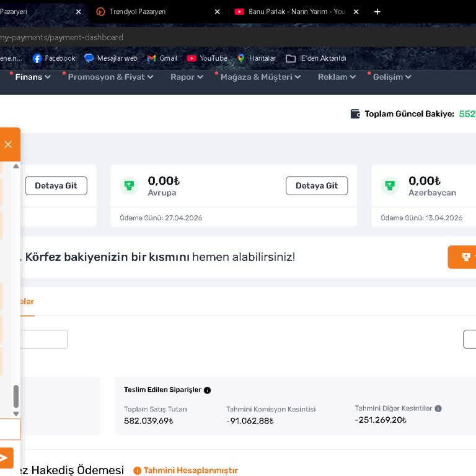Image resolution: width=476 pixels, height=476 pixels.
Task: Close the Trendyol Pazaryeri tab
Action: (x=218, y=12)
